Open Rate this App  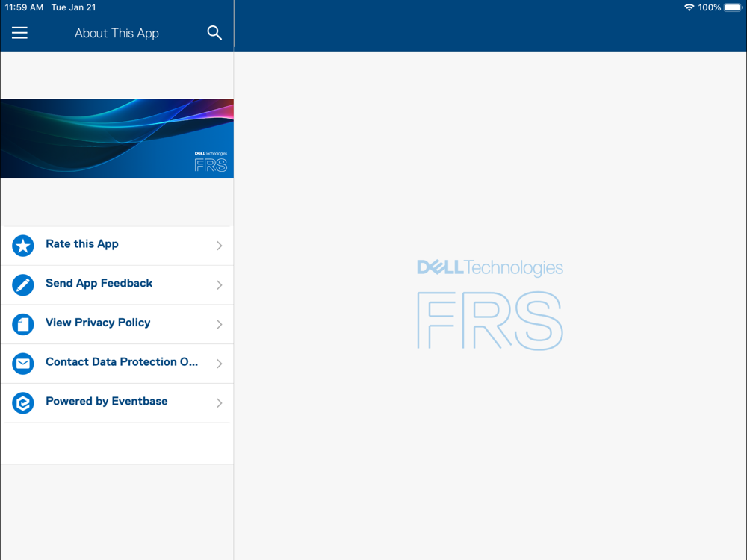pyautogui.click(x=117, y=246)
